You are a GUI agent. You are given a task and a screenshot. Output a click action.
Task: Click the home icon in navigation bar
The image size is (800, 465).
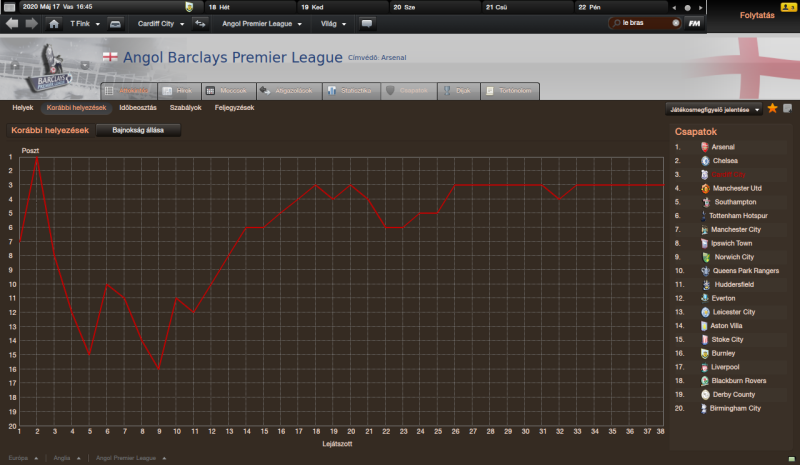[52, 23]
